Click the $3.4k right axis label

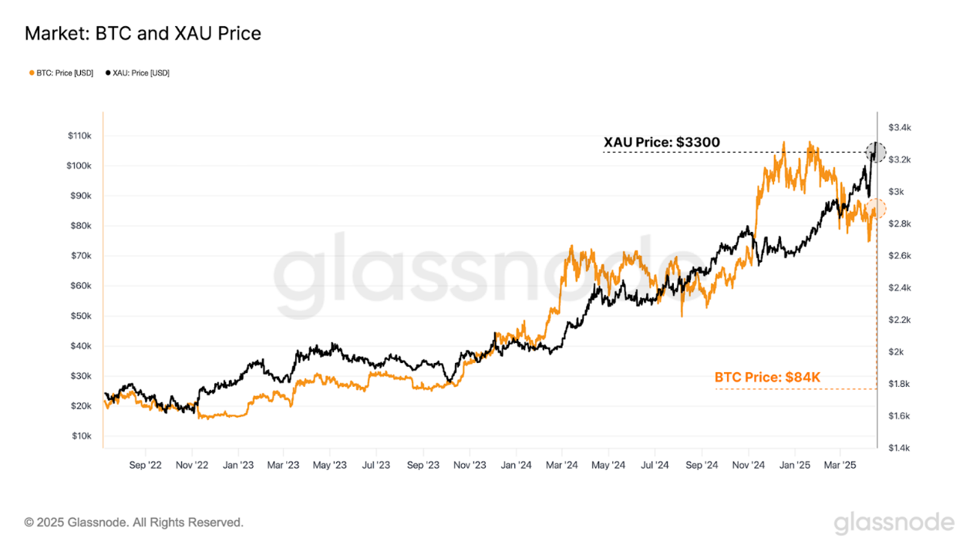[x=900, y=127]
